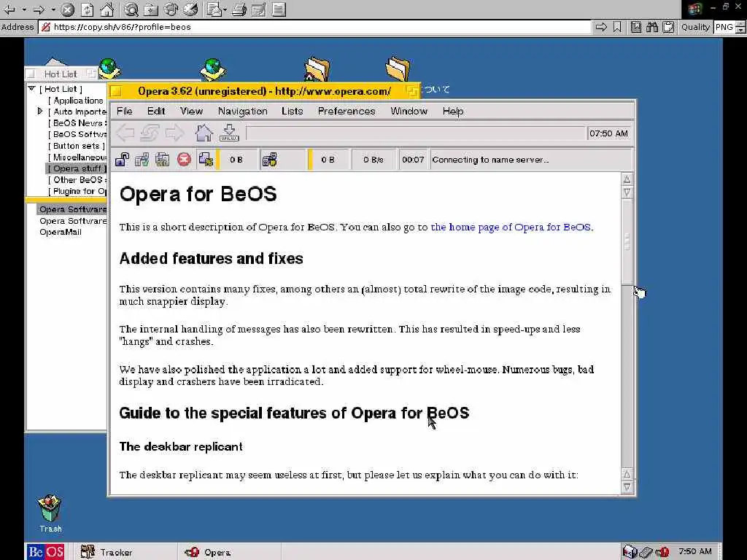Click Opera's URL entry field
The width and height of the screenshot is (747, 560).
[x=417, y=133]
